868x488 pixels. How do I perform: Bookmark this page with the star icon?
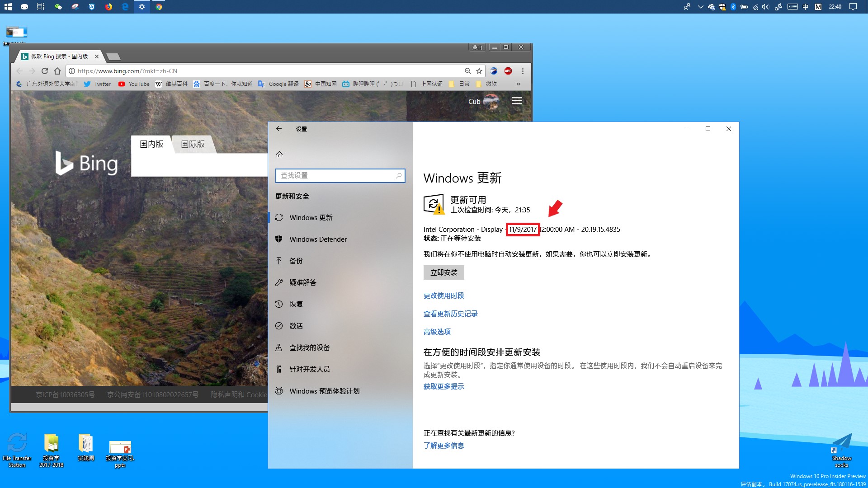point(479,71)
